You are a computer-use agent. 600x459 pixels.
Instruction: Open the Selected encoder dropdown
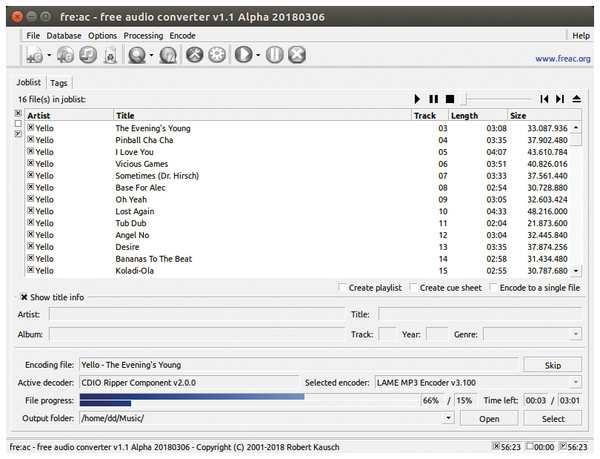coord(576,382)
